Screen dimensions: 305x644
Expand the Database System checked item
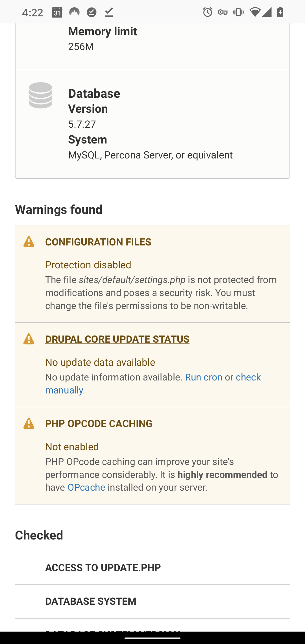pos(91,601)
